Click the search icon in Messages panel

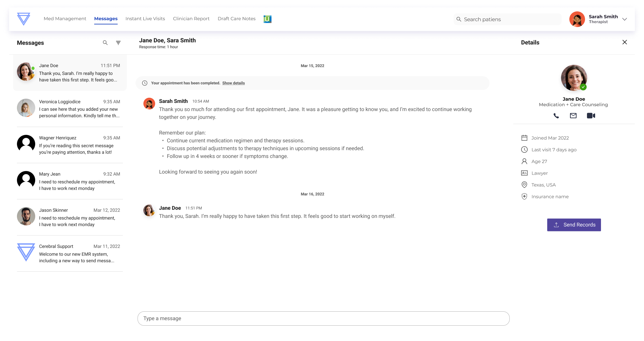coord(105,43)
